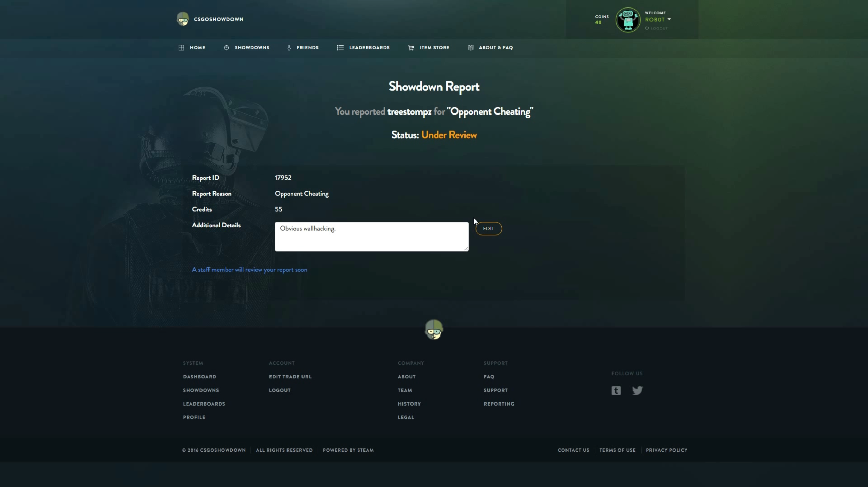This screenshot has height=487, width=868.
Task: Open Reporting link in footer
Action: [x=499, y=404]
